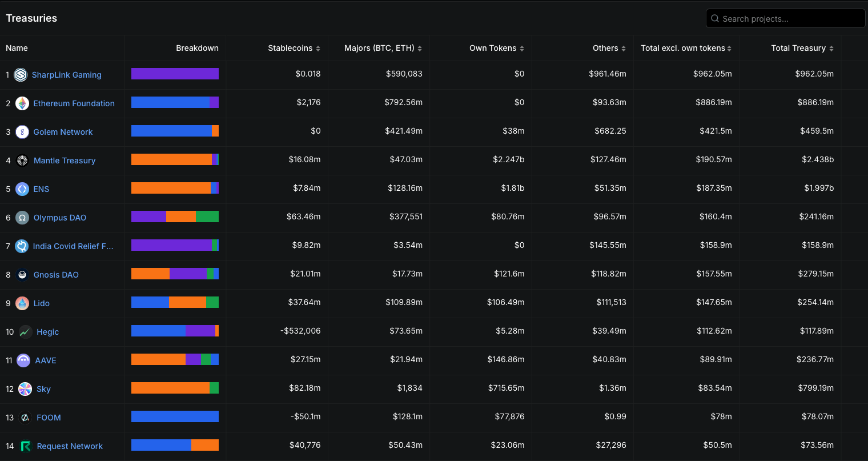This screenshot has width=868, height=461.
Task: Open the Hegic project link
Action: pos(48,332)
